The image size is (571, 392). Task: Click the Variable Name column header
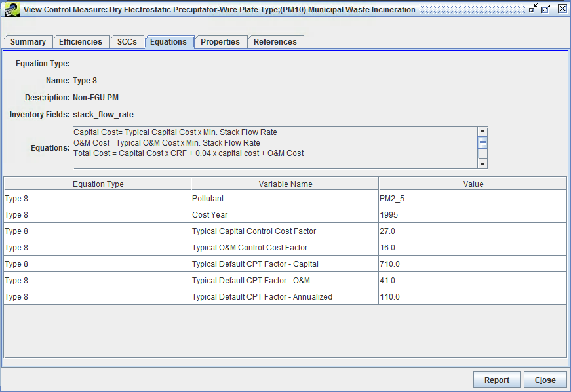284,183
